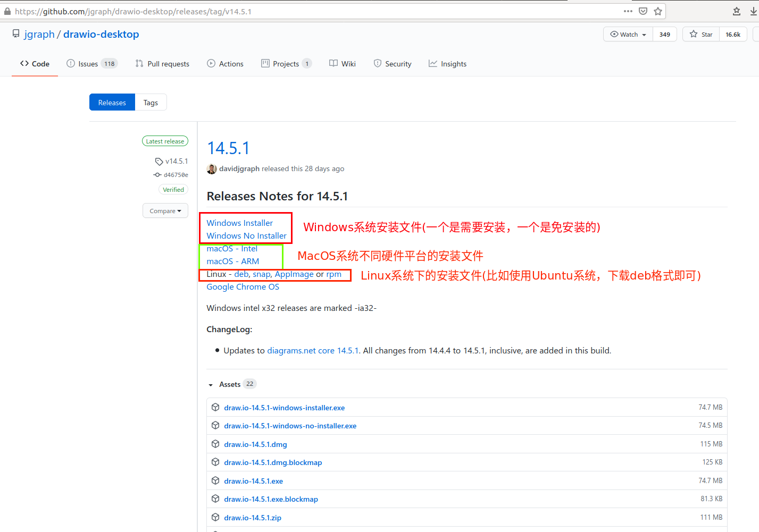Download draw.io-14.5.1.dmg.blockmap file

point(273,462)
